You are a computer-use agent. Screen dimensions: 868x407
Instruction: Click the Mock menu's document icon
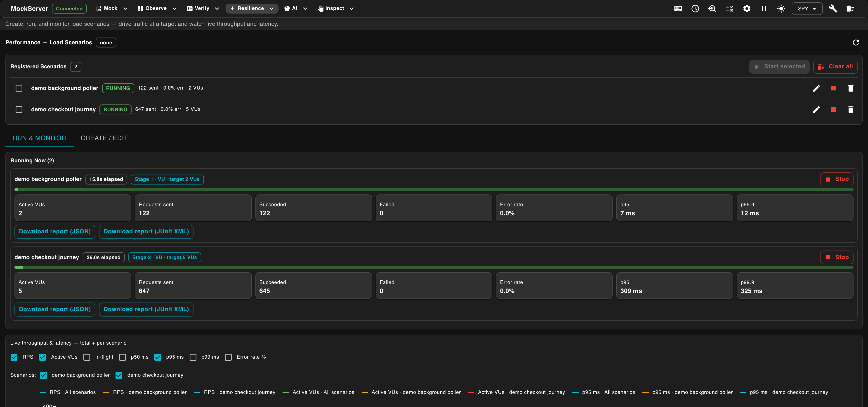pyautogui.click(x=99, y=9)
